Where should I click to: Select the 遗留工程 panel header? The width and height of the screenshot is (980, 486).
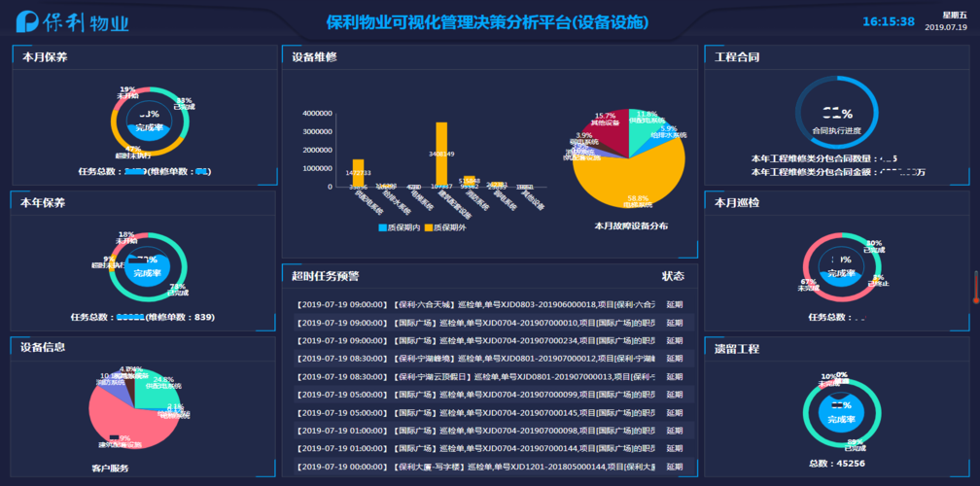coord(737,349)
